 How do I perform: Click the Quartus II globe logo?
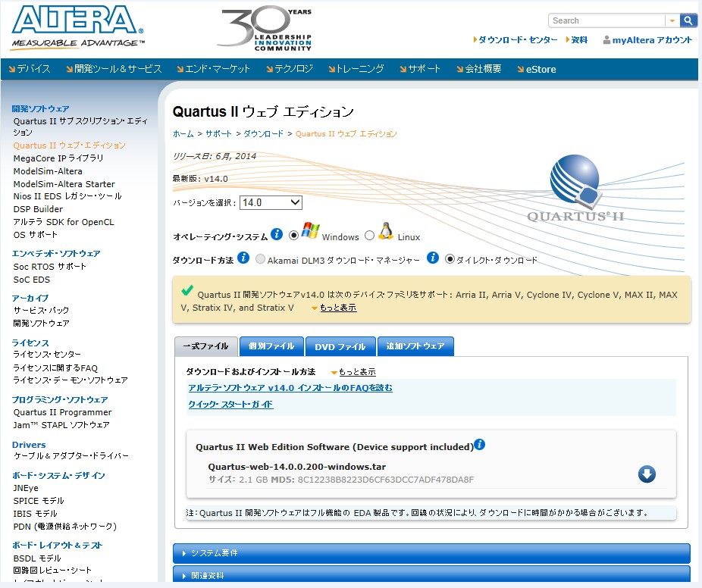click(575, 188)
